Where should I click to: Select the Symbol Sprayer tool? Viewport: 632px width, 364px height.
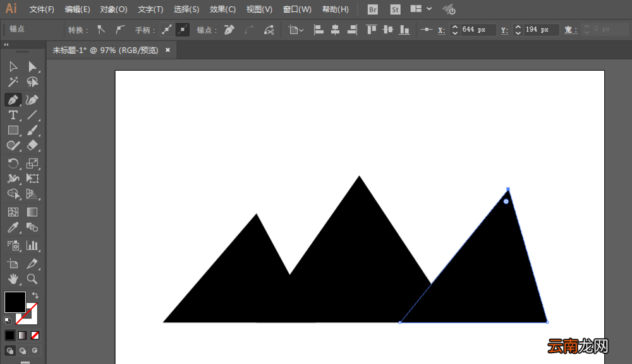point(13,245)
